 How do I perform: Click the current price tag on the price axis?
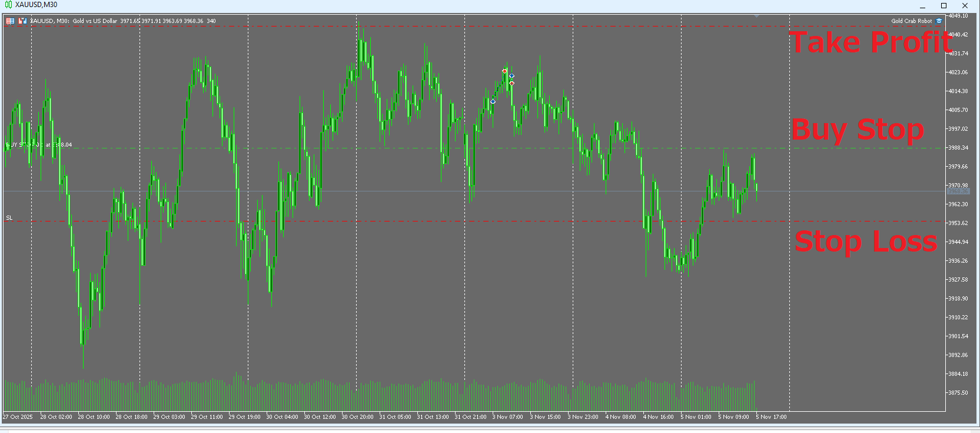coord(958,191)
